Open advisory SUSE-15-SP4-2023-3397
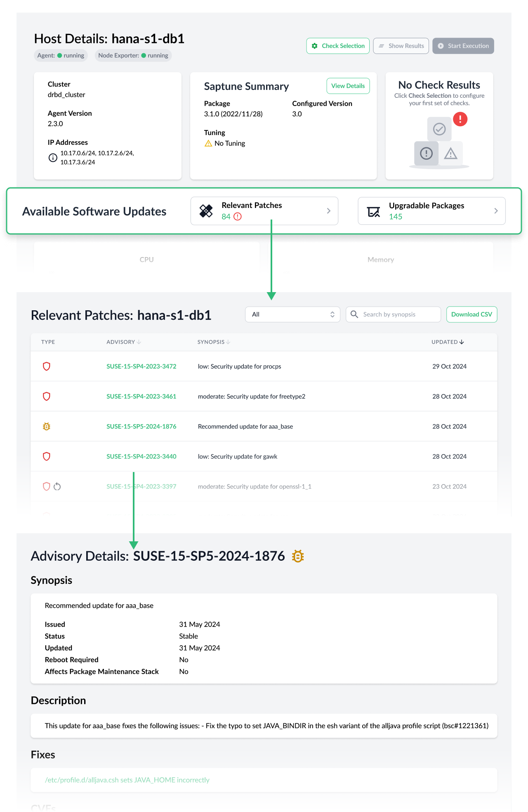528x812 pixels. click(141, 486)
